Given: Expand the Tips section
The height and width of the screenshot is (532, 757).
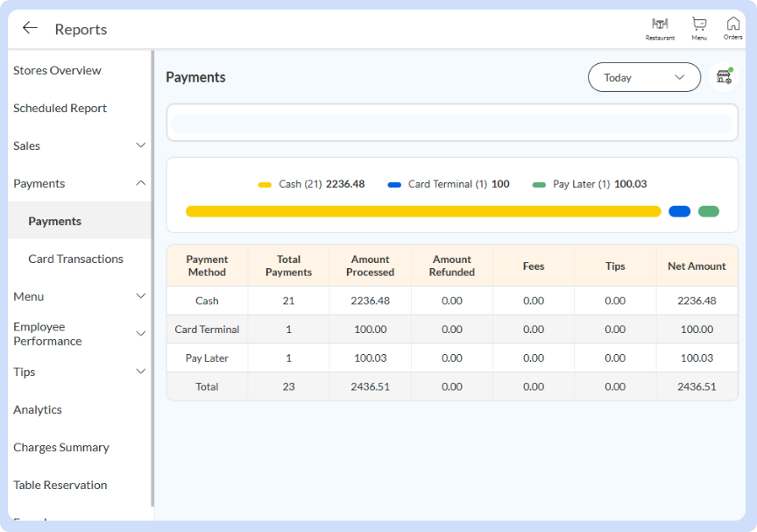Looking at the screenshot, I should [x=140, y=372].
